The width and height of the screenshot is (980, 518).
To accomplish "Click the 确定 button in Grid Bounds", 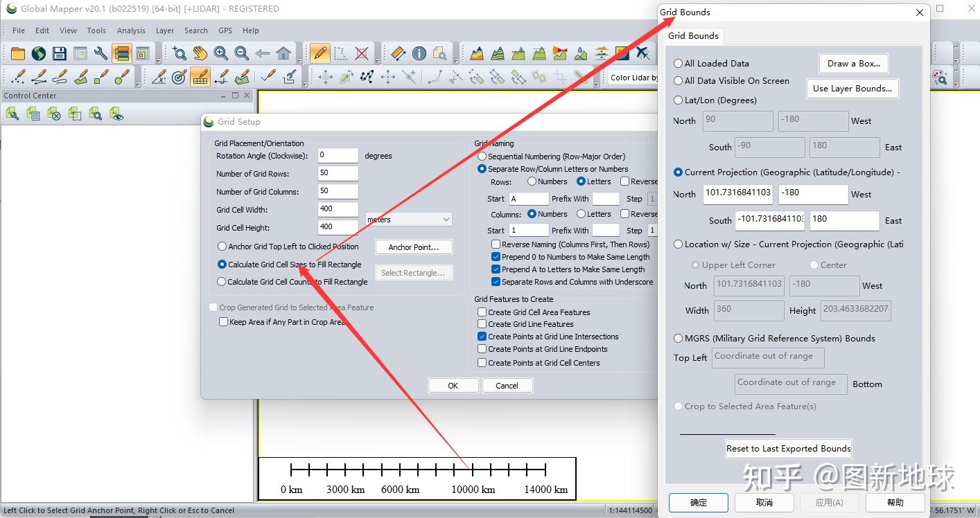I will tap(699, 502).
